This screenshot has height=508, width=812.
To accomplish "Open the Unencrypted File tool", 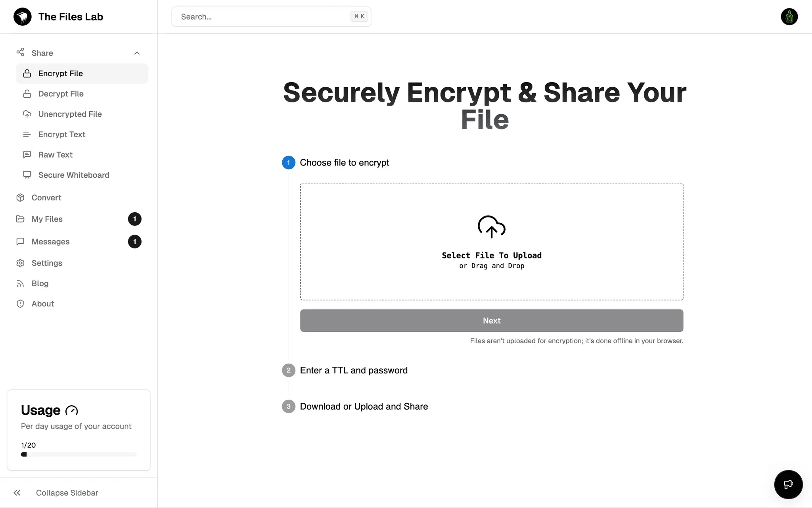I will click(69, 114).
